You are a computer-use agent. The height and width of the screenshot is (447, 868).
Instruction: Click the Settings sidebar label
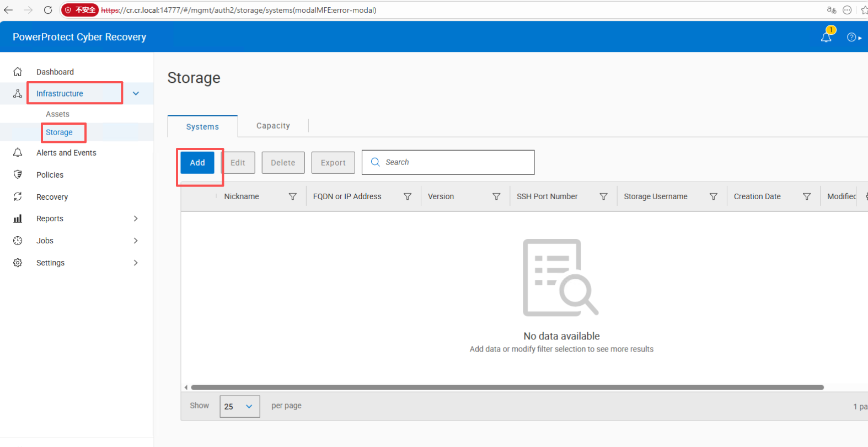pyautogui.click(x=50, y=263)
